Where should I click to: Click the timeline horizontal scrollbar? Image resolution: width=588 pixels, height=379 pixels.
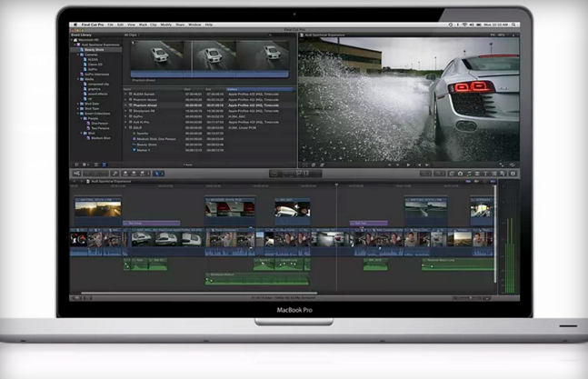pyautogui.click(x=199, y=294)
